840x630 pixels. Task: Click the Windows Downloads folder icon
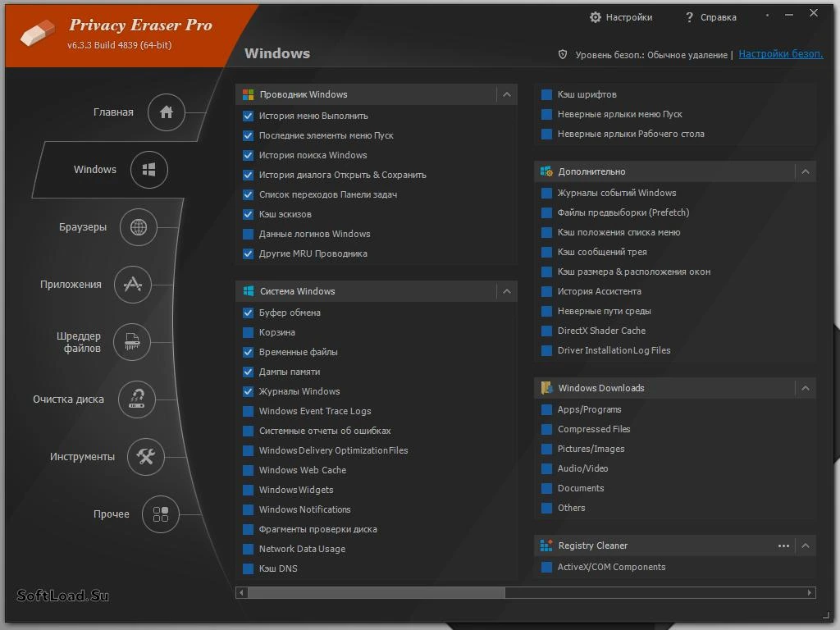pos(546,388)
